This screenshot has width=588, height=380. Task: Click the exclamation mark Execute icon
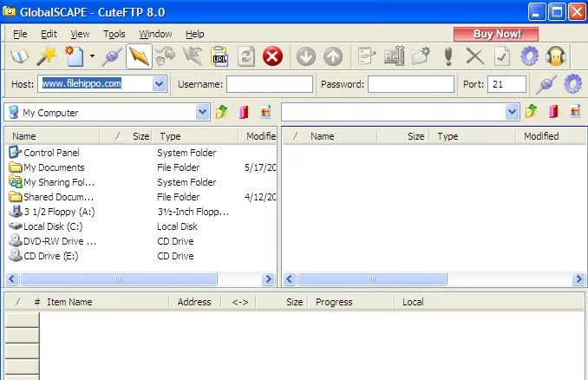[448, 56]
